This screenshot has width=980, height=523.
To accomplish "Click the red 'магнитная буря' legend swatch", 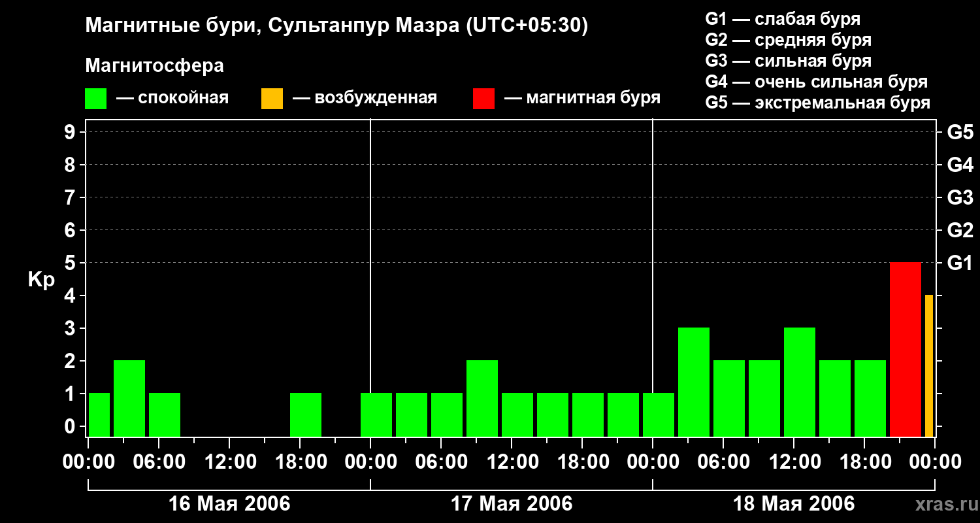I will (484, 99).
